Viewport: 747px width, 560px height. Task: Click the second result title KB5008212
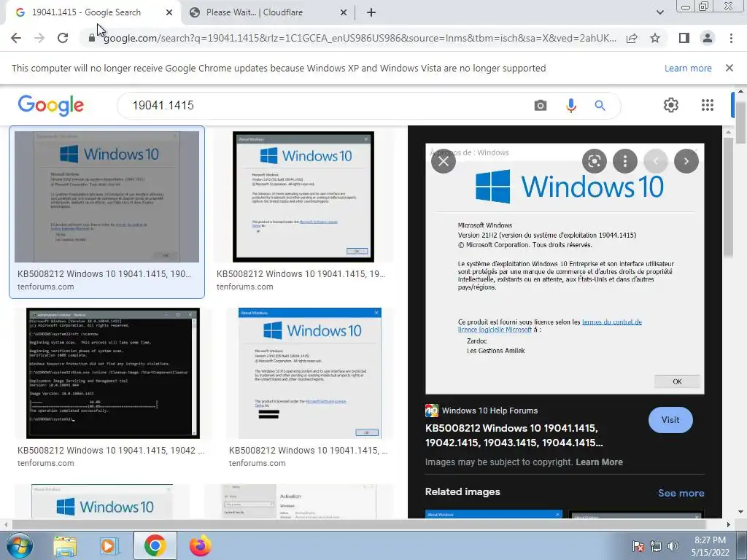point(301,274)
